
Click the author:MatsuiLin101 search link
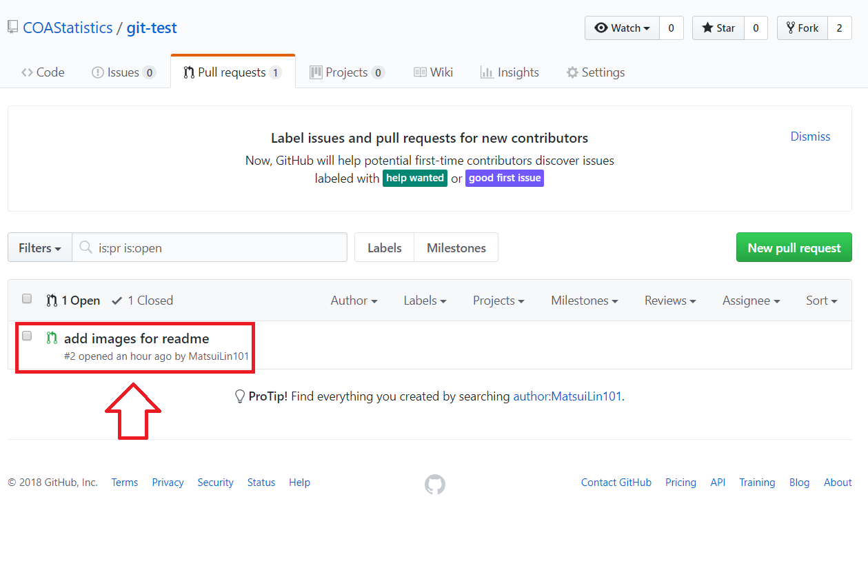pyautogui.click(x=567, y=396)
